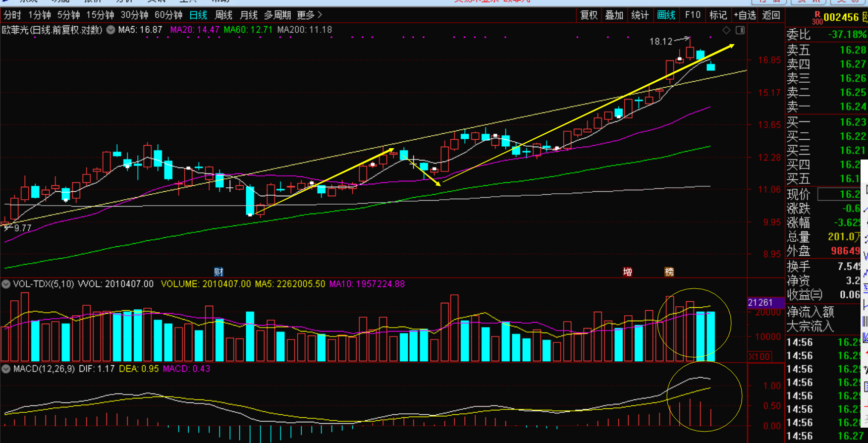The width and height of the screenshot is (868, 443).
Task: Click the 榜 marker on the chart
Action: (669, 272)
